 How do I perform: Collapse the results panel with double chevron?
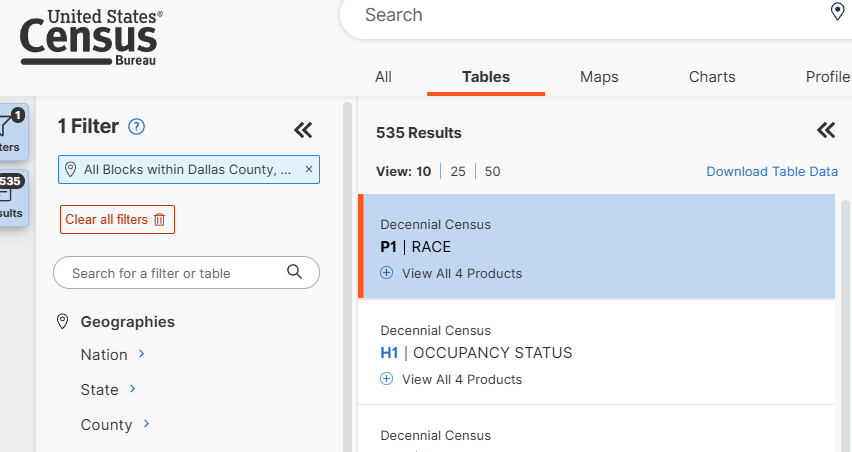(826, 130)
